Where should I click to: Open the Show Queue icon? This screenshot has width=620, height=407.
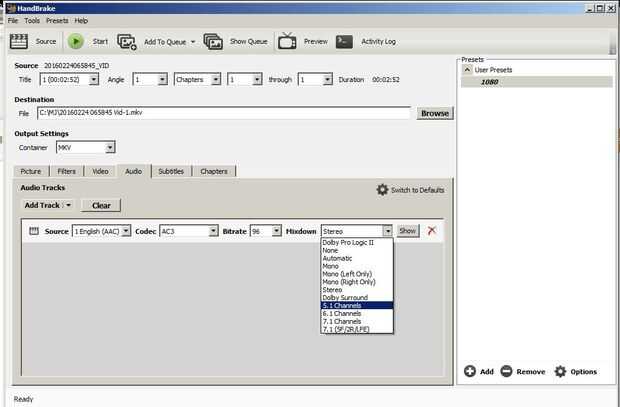click(x=213, y=42)
